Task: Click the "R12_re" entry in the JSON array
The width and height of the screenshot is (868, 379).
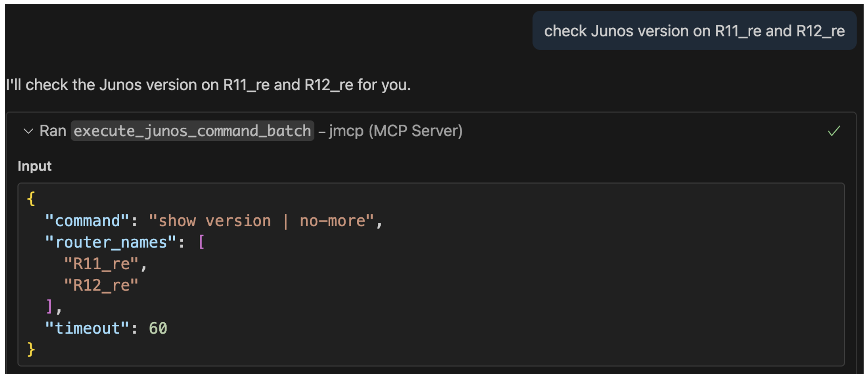Action: (x=101, y=285)
